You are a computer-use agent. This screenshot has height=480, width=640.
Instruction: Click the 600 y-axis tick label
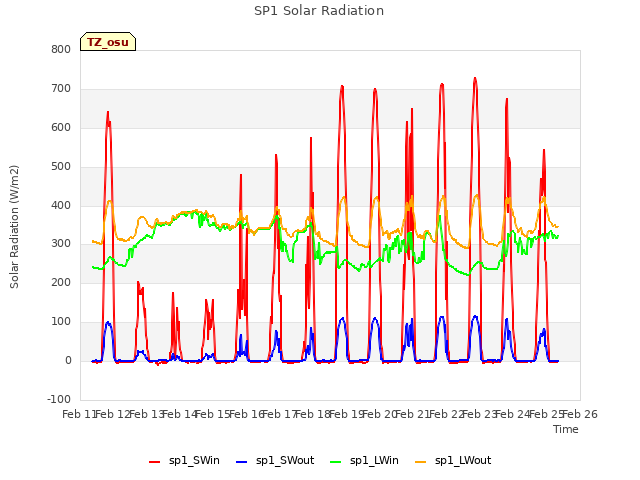pyautogui.click(x=61, y=128)
